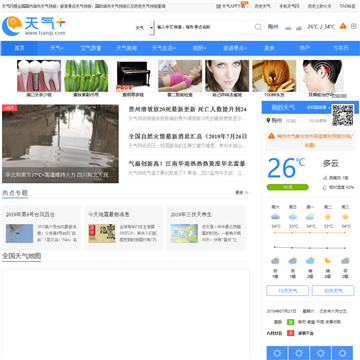Expand the 视频 navigation menu

pos(199,48)
